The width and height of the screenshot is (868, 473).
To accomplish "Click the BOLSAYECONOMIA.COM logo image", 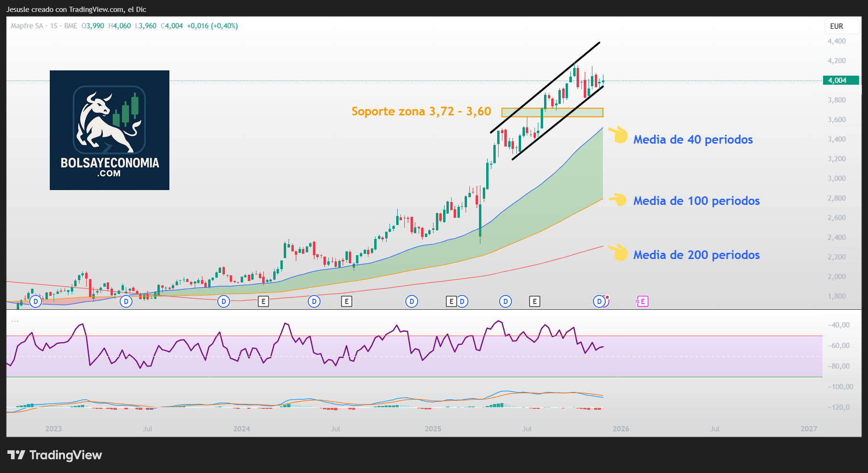I will click(x=110, y=130).
